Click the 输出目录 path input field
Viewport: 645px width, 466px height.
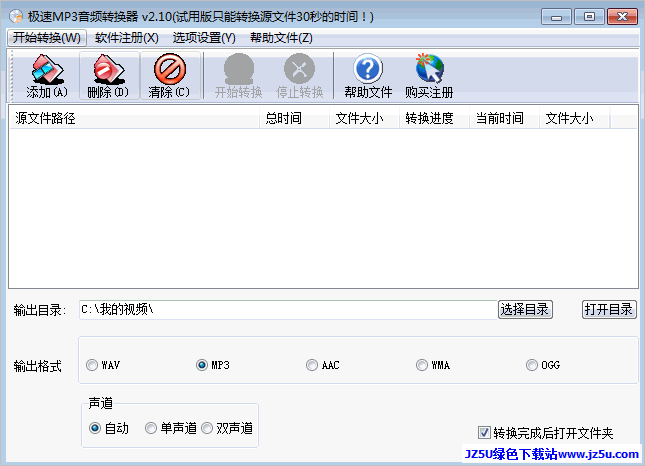click(x=288, y=310)
